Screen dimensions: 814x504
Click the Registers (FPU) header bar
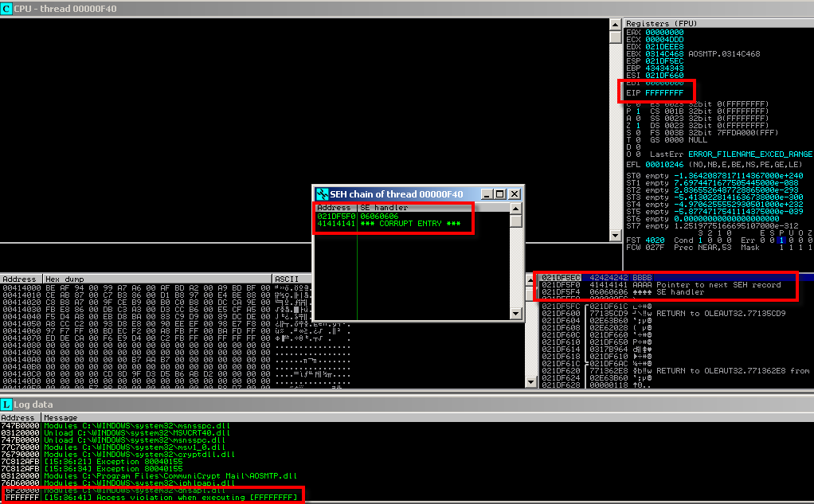click(x=717, y=23)
